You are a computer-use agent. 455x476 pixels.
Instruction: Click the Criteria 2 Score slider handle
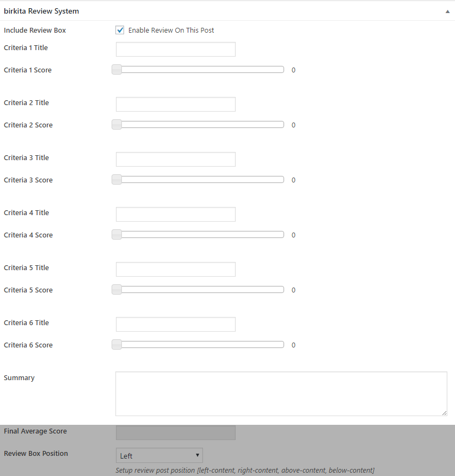click(x=116, y=125)
